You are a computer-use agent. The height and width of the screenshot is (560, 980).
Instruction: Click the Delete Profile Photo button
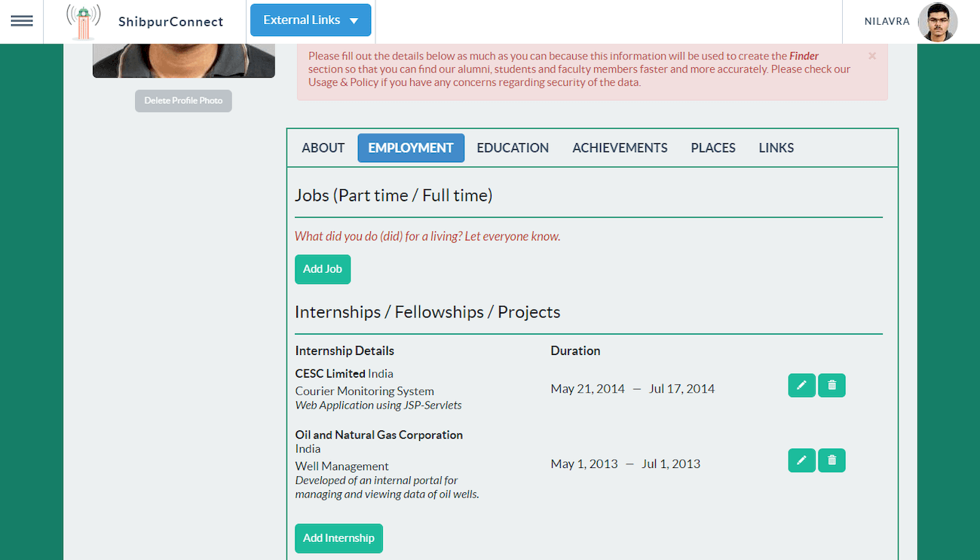coord(183,101)
